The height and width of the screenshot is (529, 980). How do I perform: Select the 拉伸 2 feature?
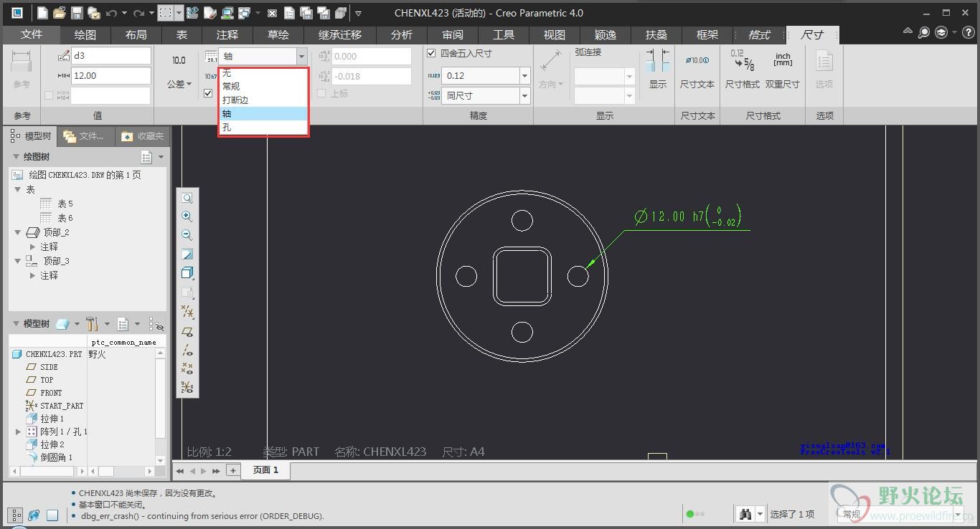(52, 444)
